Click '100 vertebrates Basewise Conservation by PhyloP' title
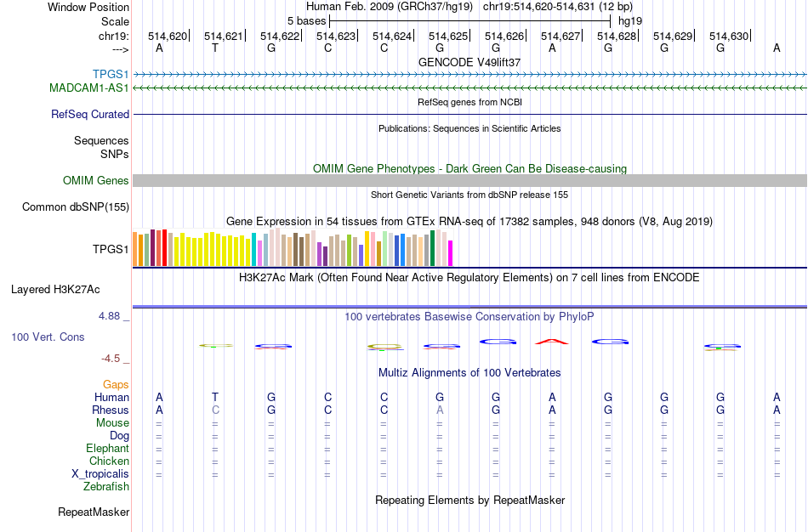Screen dimensions: 808x532 coord(469,317)
